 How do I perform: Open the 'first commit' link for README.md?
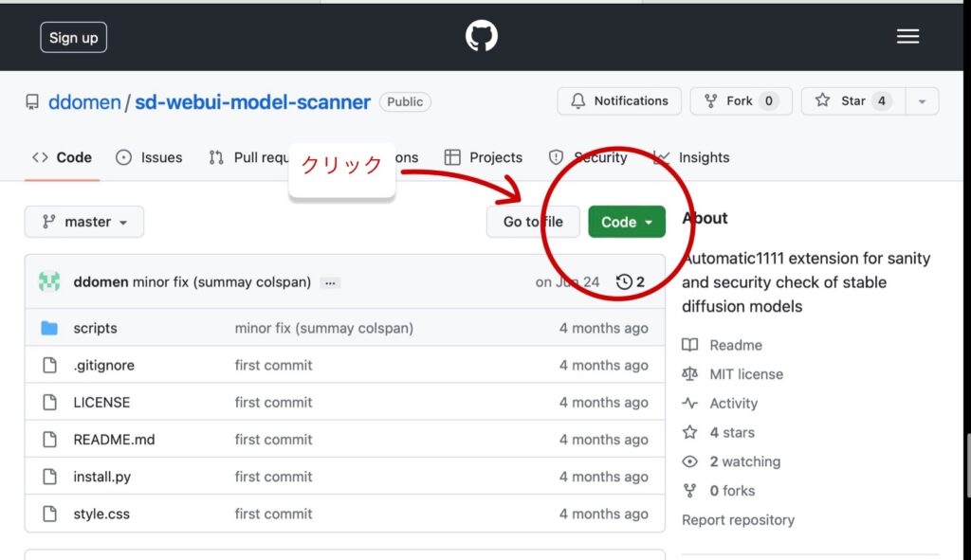(273, 440)
